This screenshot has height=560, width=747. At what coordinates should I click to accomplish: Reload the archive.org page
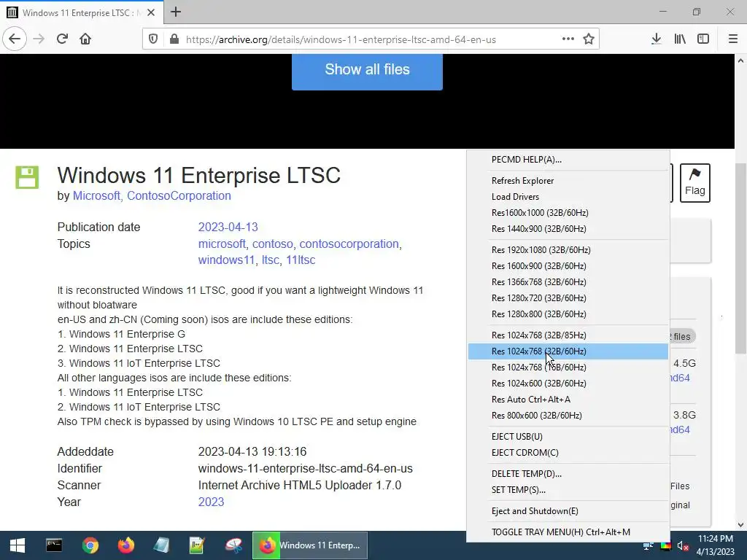coord(62,39)
